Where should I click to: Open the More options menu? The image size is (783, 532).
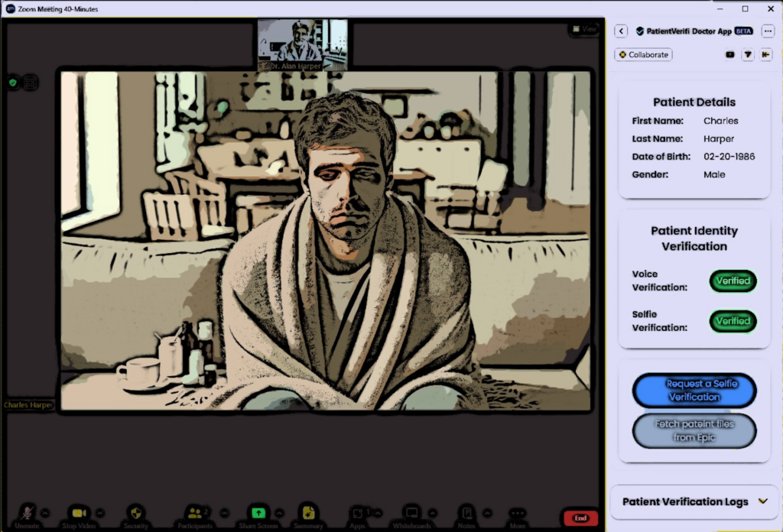(x=518, y=514)
